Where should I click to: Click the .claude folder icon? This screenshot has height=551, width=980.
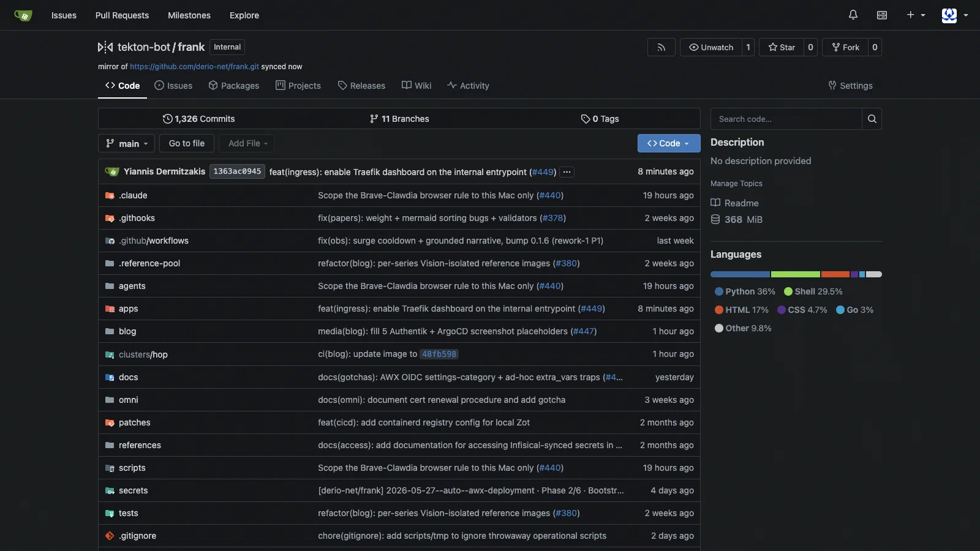(110, 195)
